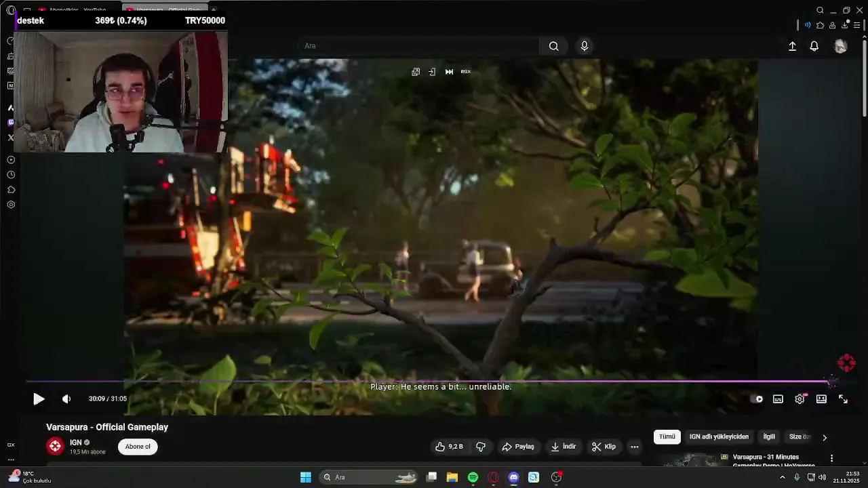Open a new browser tab
The height and width of the screenshot is (488, 868).
point(213,10)
